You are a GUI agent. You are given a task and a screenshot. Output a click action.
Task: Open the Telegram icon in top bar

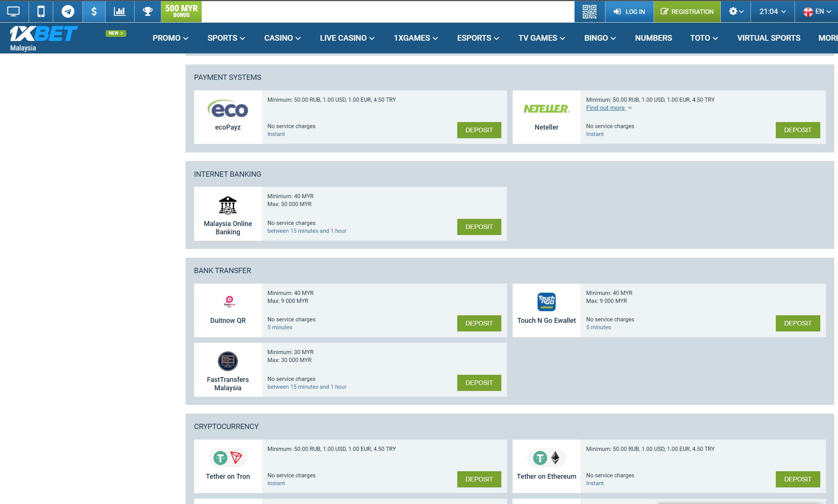click(x=68, y=11)
